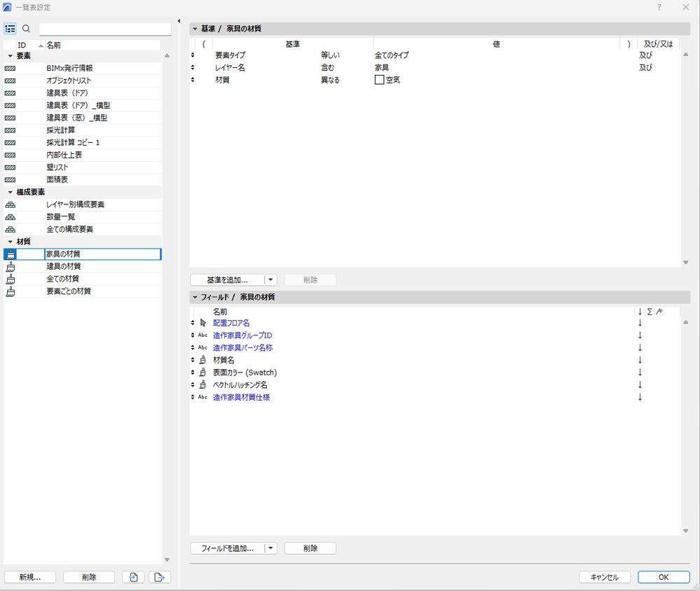Click the help question mark icon

tap(659, 8)
